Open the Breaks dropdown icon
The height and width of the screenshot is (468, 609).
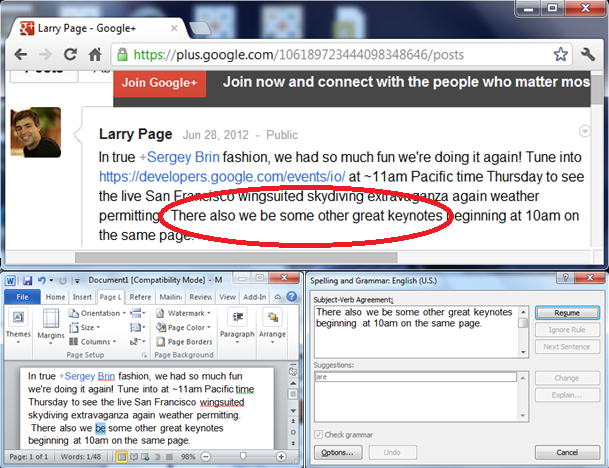coord(137,313)
